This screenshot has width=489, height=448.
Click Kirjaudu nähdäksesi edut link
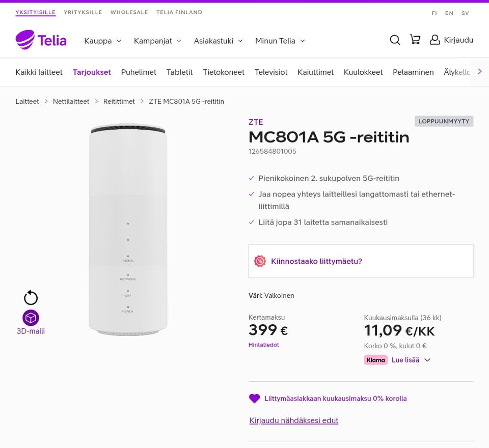point(294,421)
